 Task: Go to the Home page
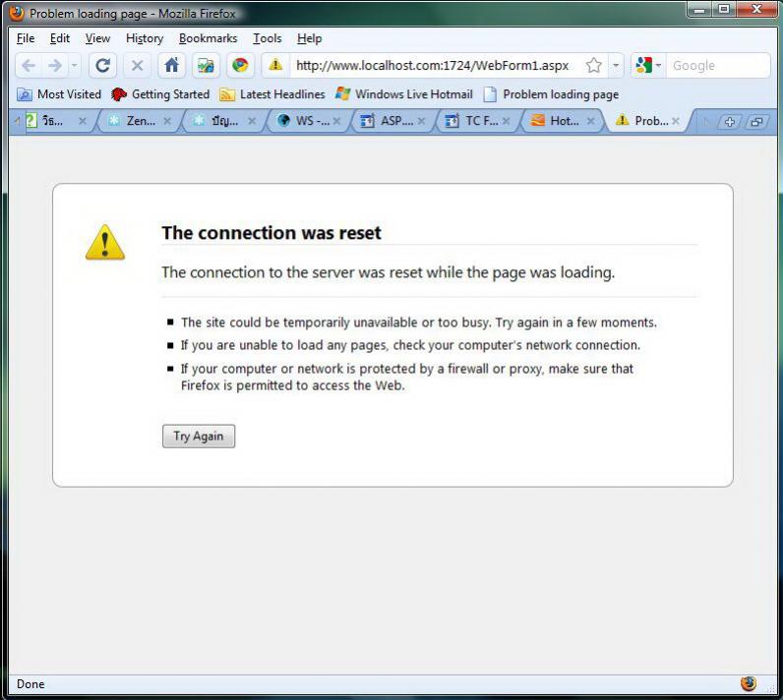pos(172,65)
